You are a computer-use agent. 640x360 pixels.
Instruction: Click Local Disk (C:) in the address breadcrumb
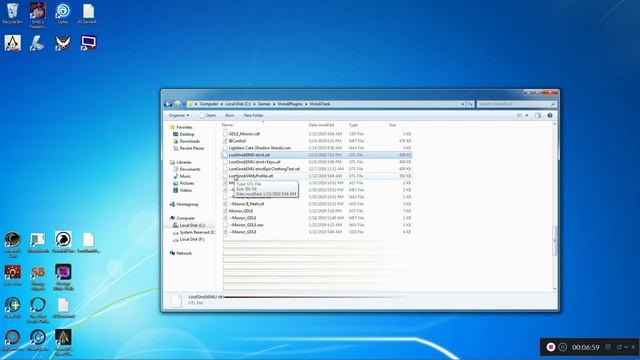pos(238,104)
